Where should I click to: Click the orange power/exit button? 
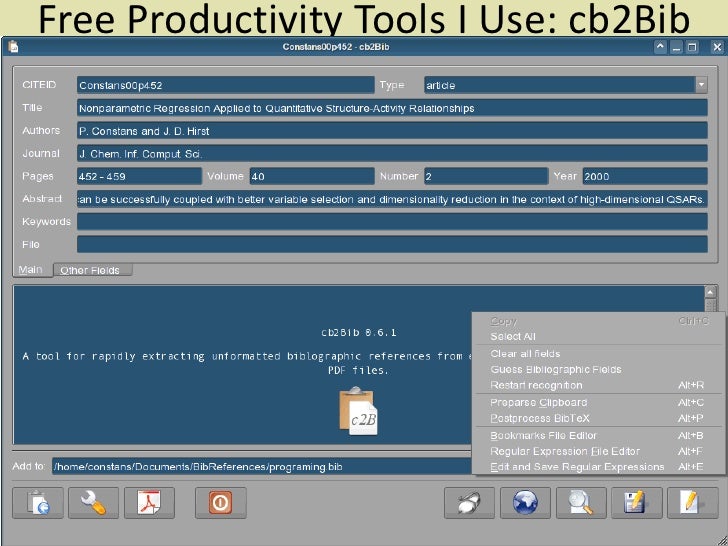pos(221,503)
